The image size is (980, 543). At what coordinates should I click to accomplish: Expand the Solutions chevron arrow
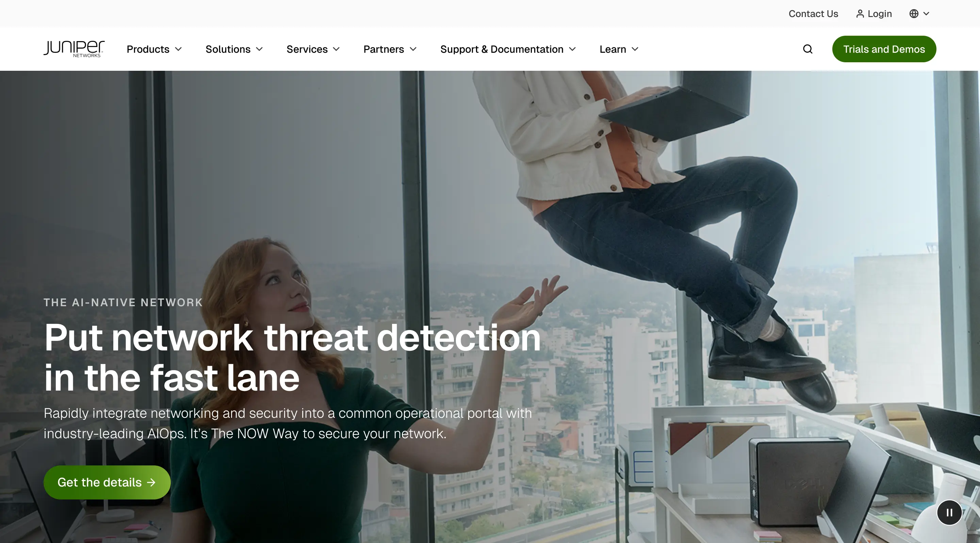(259, 49)
